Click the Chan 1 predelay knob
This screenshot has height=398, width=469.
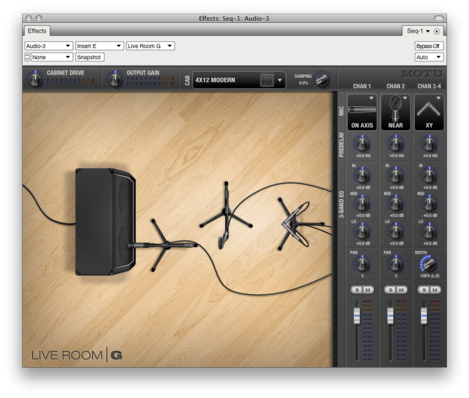(x=362, y=144)
